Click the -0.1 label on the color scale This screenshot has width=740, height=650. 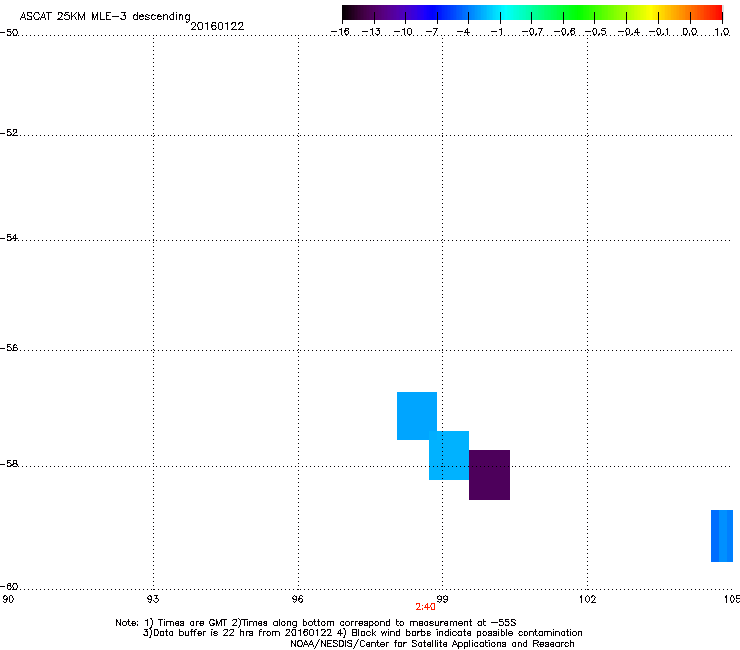coord(659,32)
